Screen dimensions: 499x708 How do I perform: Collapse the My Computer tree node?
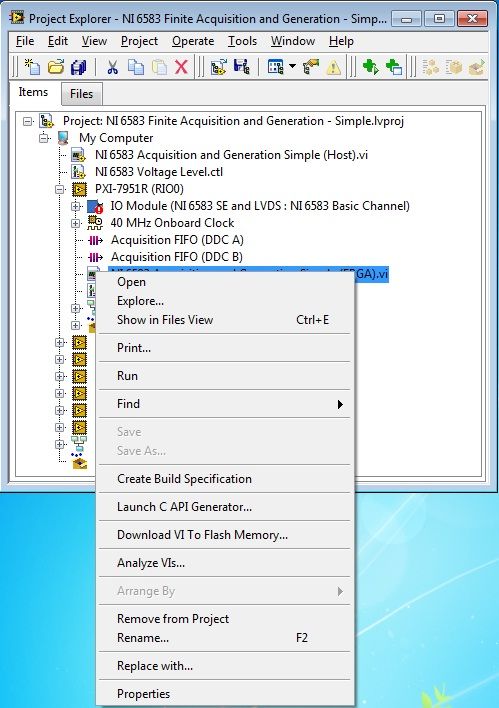point(44,138)
